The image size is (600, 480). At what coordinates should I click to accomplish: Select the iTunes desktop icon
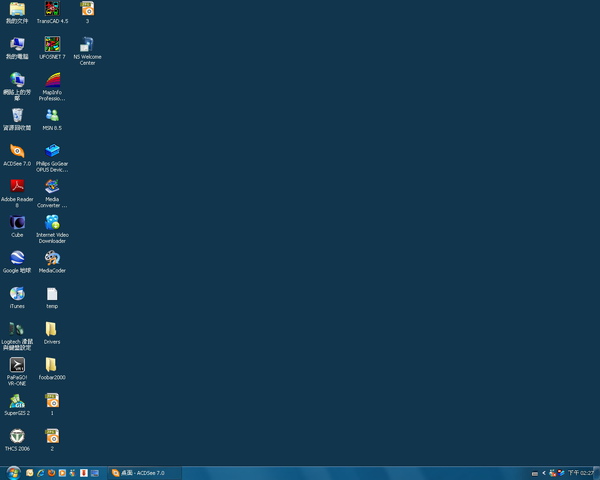coord(17,297)
